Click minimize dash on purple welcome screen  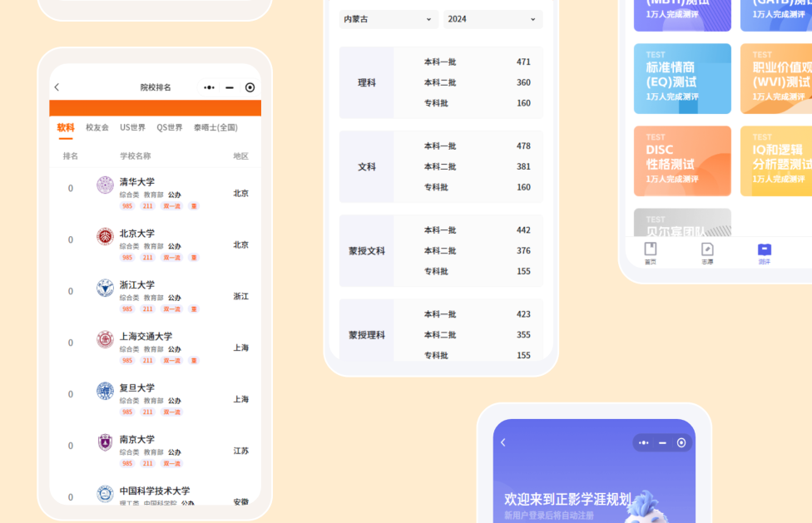pos(662,443)
